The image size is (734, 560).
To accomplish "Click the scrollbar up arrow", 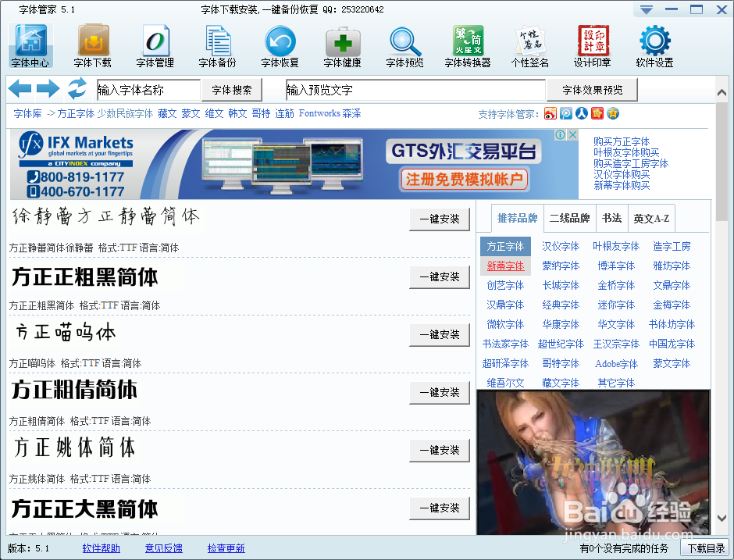I will coord(722,93).
